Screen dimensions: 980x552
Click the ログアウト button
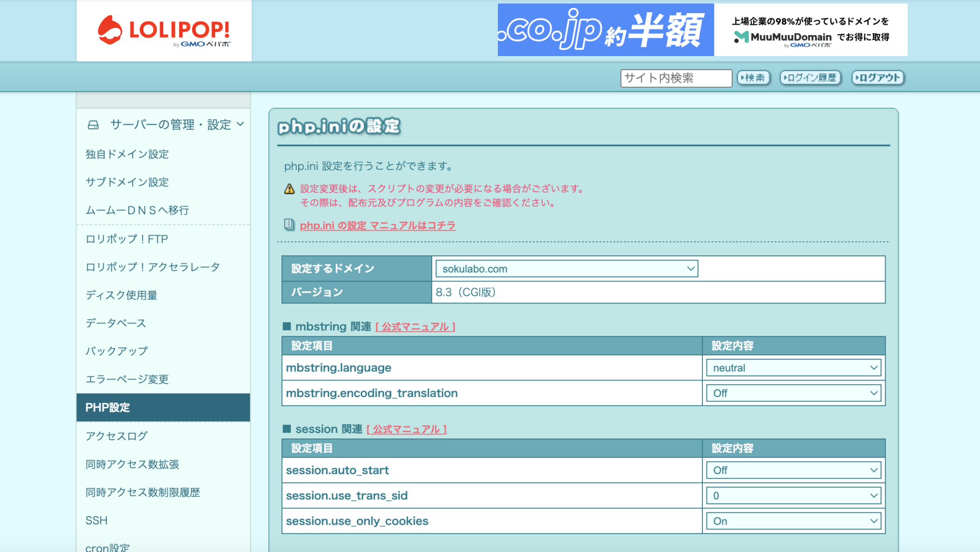(877, 78)
